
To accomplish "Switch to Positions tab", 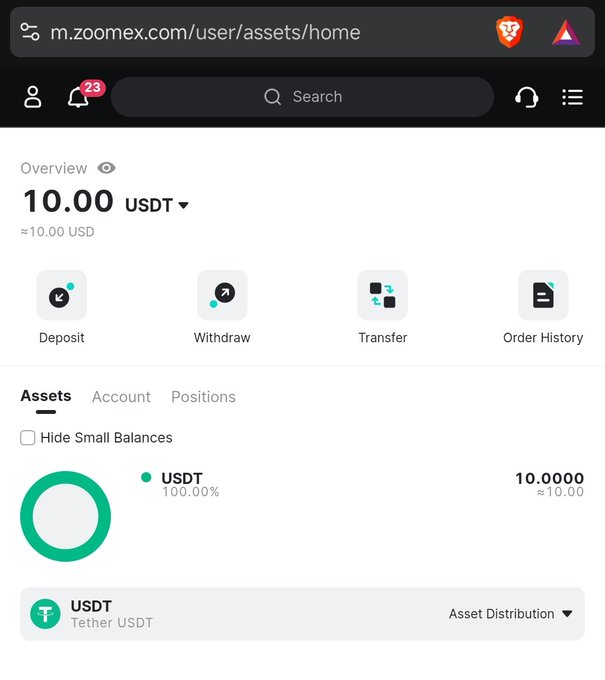I will tap(203, 397).
